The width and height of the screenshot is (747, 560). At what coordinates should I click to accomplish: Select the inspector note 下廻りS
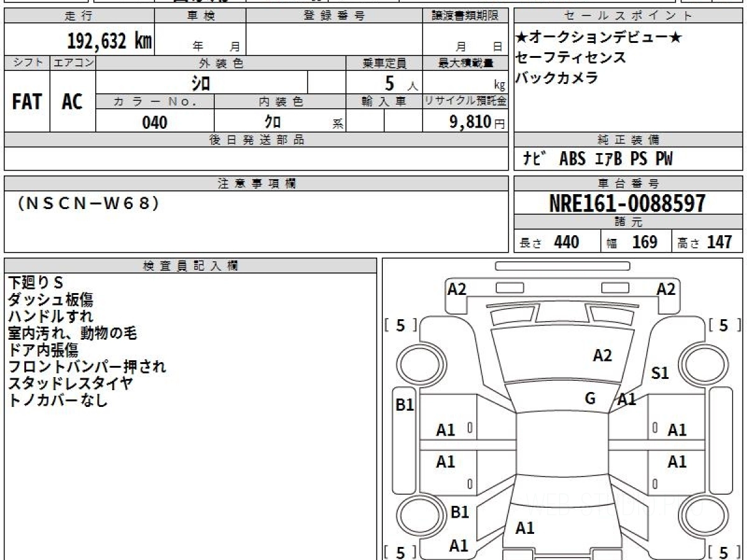pos(35,283)
